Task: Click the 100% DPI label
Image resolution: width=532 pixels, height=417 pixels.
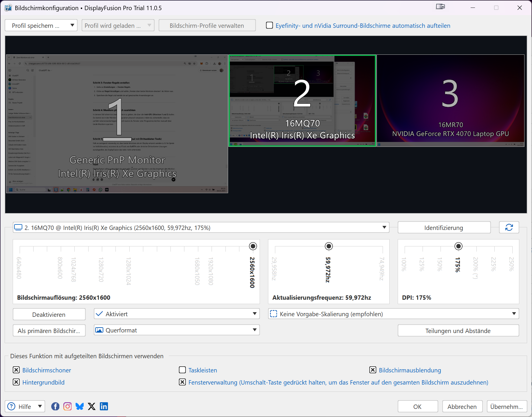Action: pyautogui.click(x=404, y=264)
